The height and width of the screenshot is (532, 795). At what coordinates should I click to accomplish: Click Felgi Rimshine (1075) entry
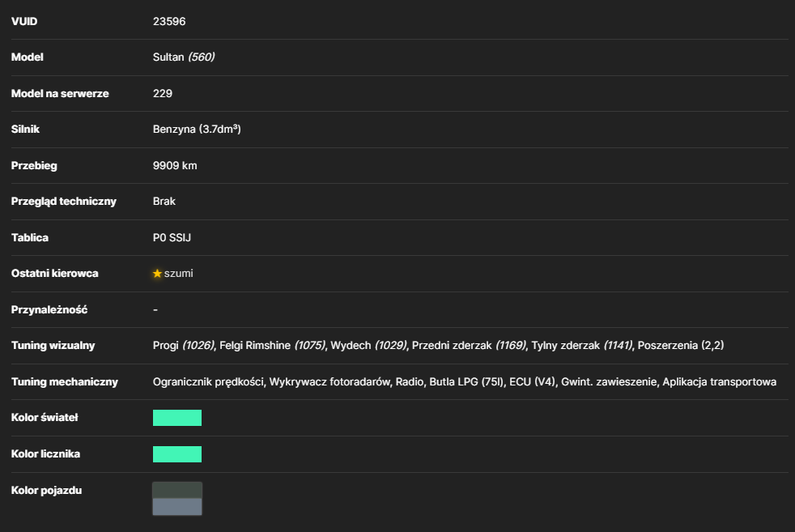point(273,346)
